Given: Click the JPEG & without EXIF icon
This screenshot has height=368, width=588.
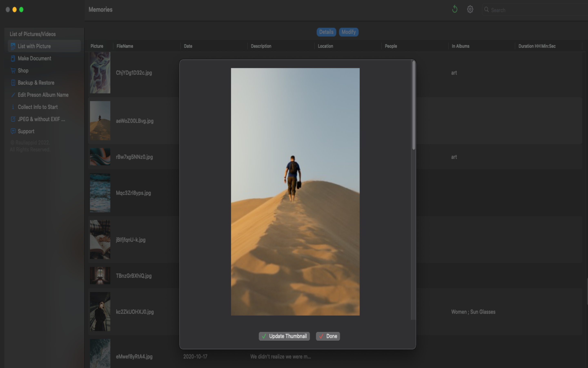Looking at the screenshot, I should coord(13,119).
